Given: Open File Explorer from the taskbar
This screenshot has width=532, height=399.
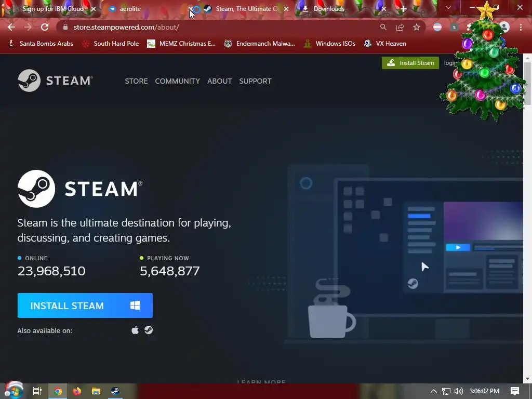Looking at the screenshot, I should (96, 391).
